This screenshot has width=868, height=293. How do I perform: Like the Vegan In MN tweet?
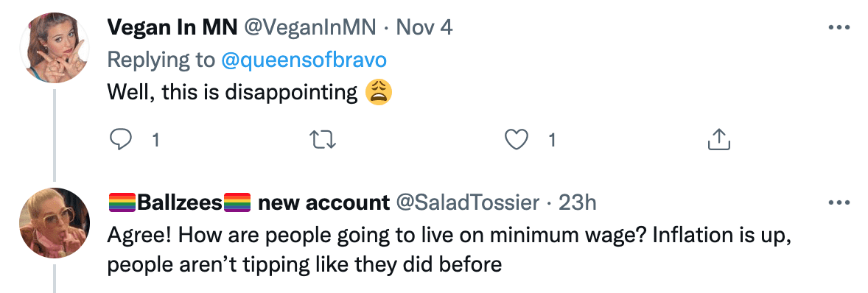(x=517, y=141)
